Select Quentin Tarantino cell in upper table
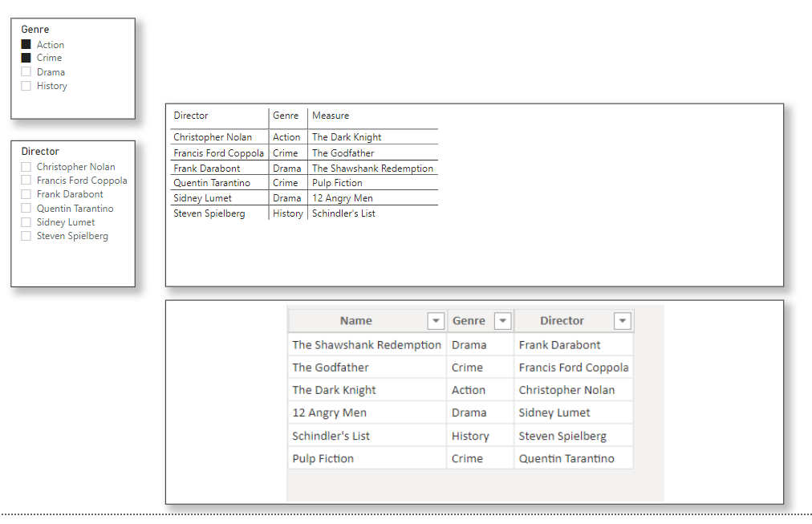 click(212, 183)
